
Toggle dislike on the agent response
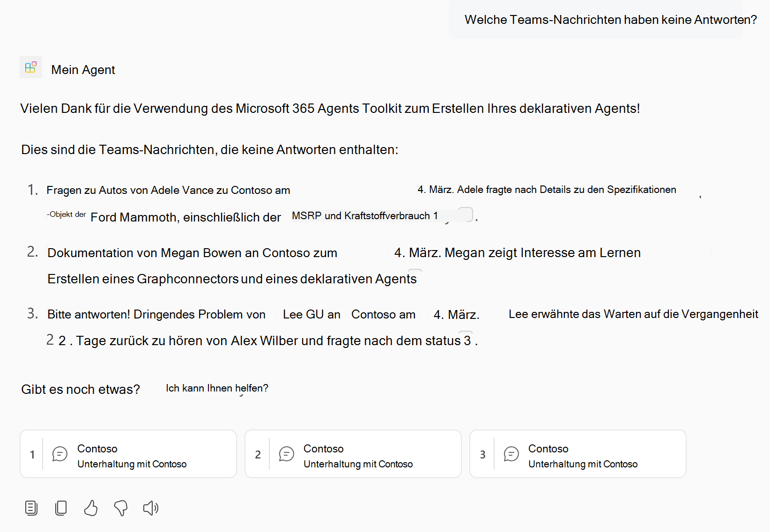[121, 508]
